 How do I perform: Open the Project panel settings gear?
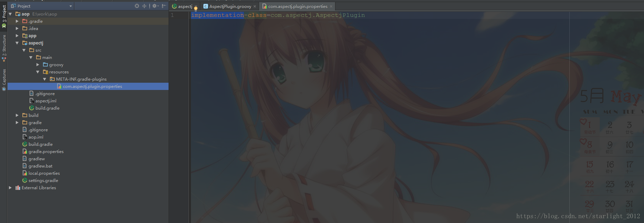click(x=155, y=6)
